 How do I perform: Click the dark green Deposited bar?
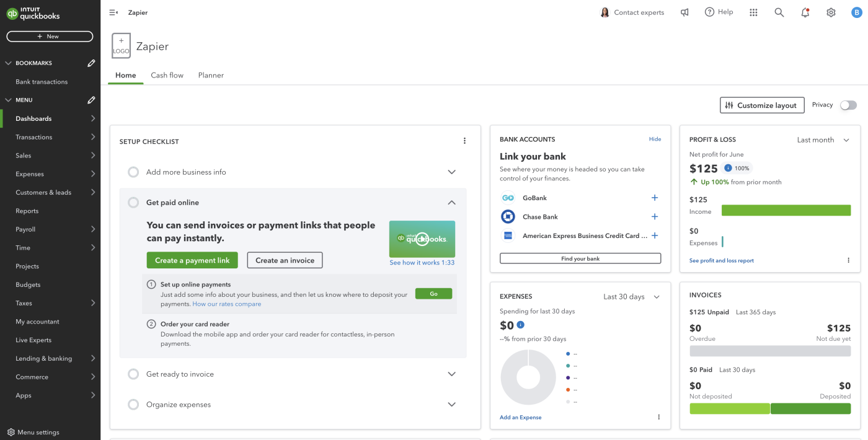pos(811,408)
